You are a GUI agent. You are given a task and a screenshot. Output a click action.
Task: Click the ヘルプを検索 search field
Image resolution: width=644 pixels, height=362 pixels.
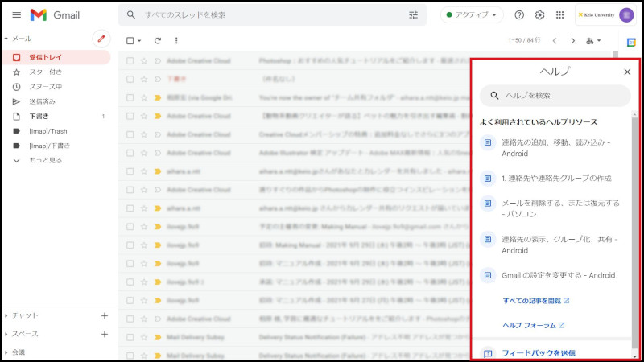click(x=555, y=96)
